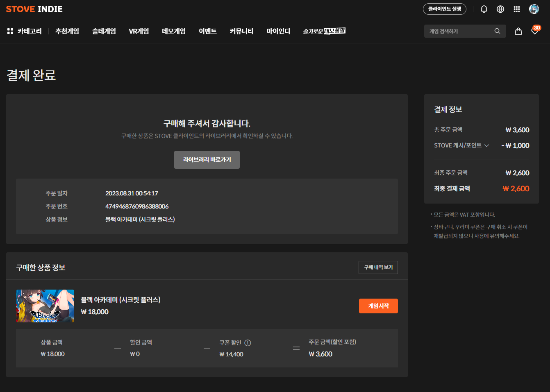Click the 블랙 아카데미 game thumbnail

(45, 306)
